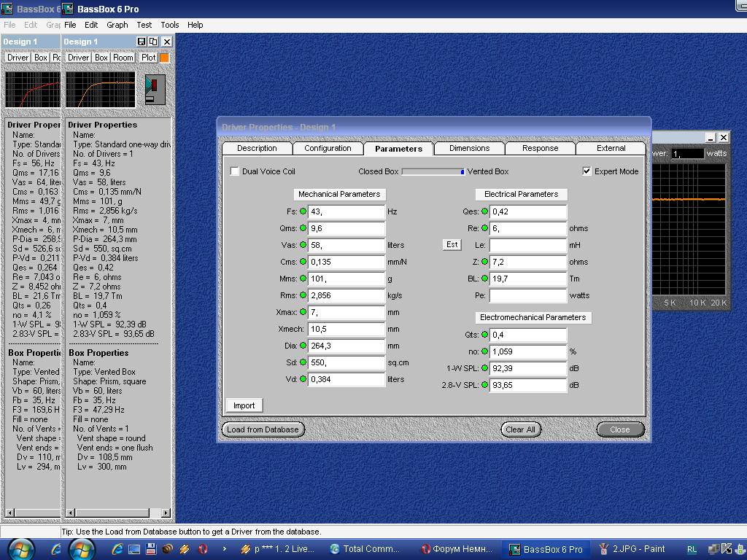The image size is (747, 560).
Task: Click the Fs input field showing 43,
Action: point(347,211)
